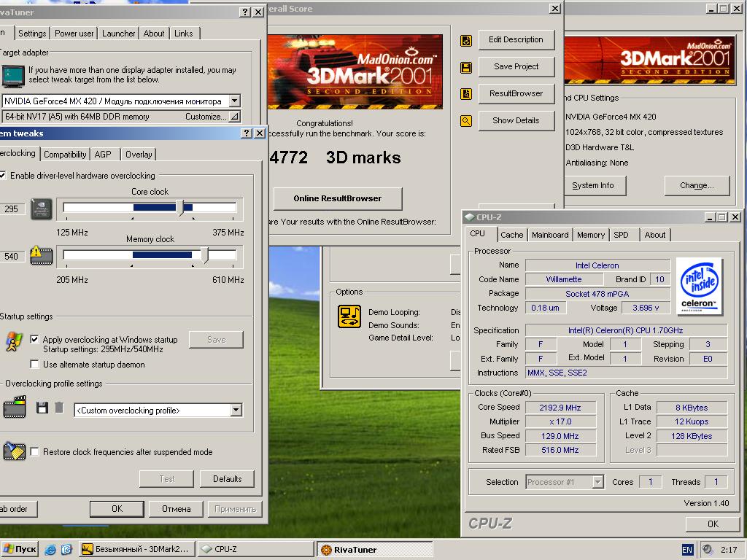Enable Restore clock frequencies after suspended mode
747x560 pixels.
tap(34, 451)
